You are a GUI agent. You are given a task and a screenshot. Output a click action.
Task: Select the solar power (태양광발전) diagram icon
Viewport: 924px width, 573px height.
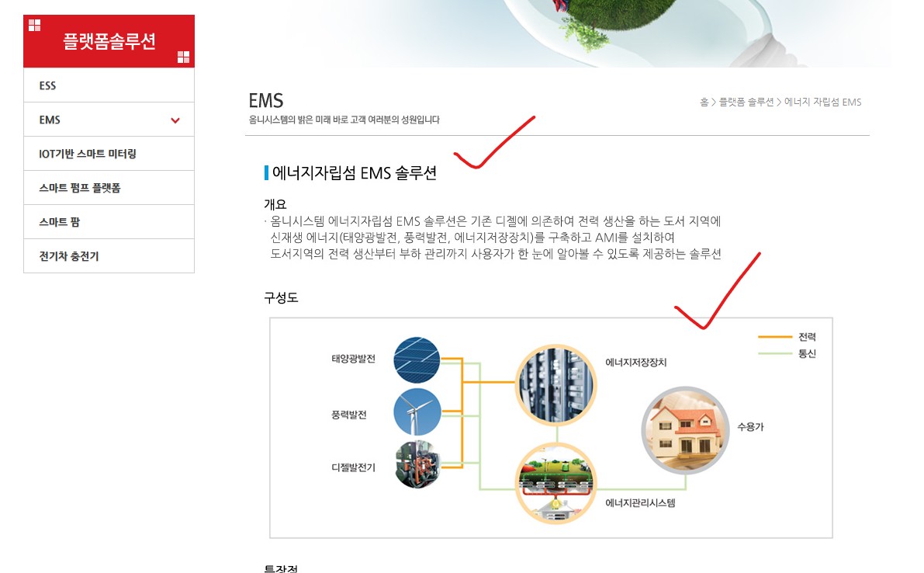tap(417, 359)
